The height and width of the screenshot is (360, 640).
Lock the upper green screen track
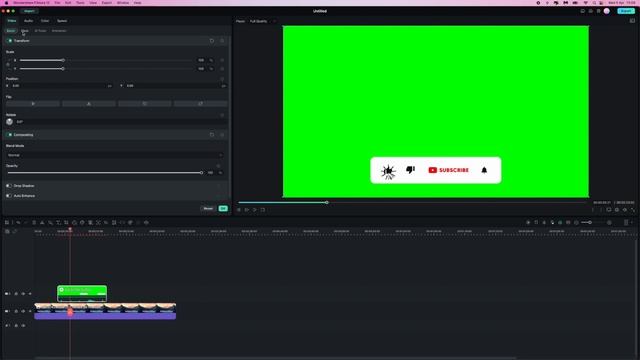pyautogui.click(x=16, y=294)
